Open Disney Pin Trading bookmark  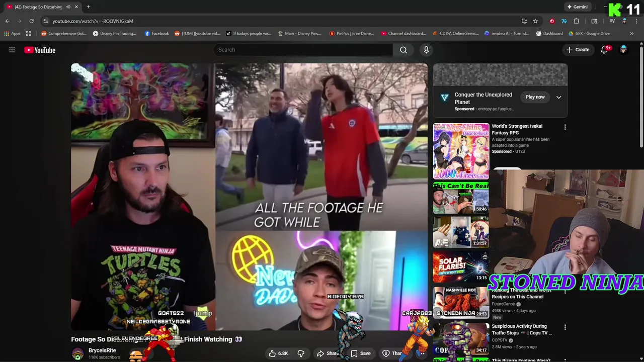pyautogui.click(x=114, y=34)
